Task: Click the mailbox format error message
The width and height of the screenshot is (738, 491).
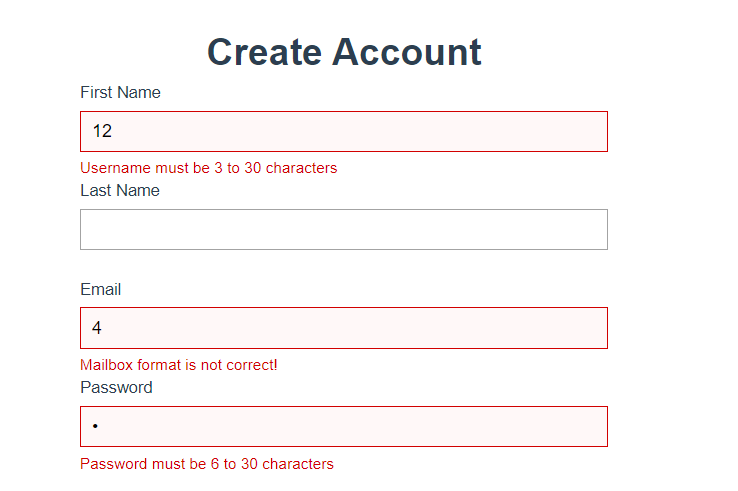Action: 178,365
